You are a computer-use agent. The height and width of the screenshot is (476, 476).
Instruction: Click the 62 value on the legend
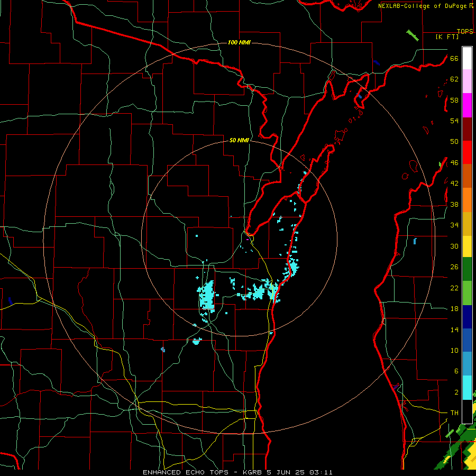tap(454, 79)
